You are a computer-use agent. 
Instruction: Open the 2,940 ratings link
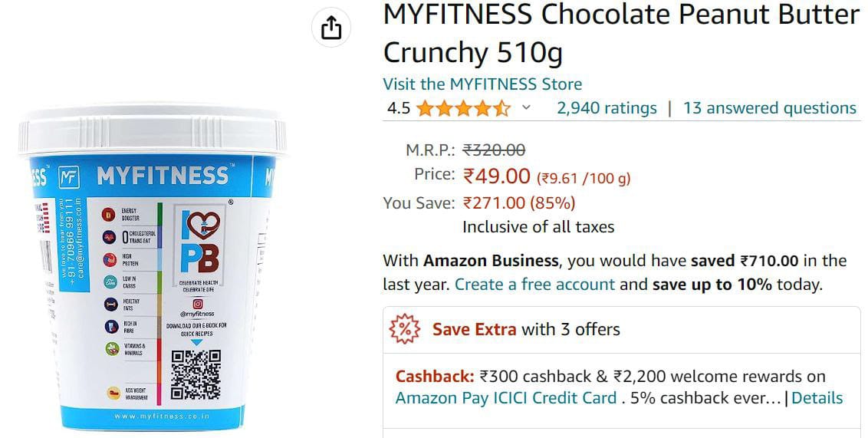pos(607,108)
